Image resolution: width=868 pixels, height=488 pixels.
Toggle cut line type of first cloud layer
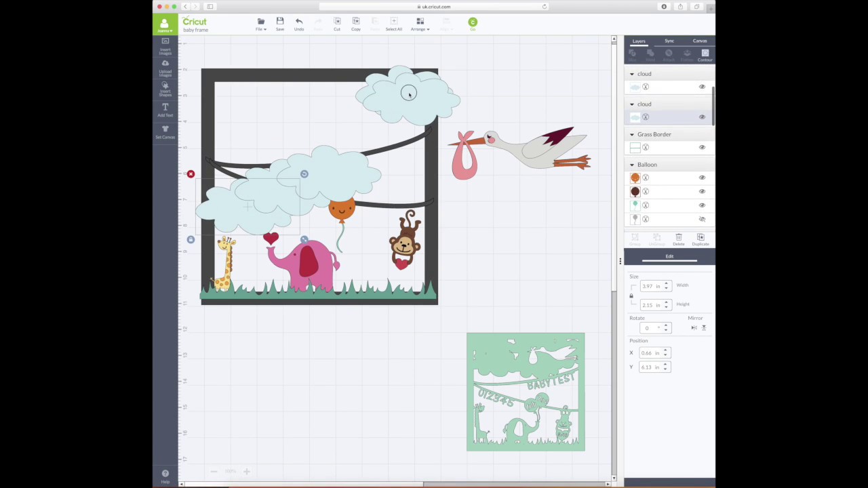tap(646, 87)
